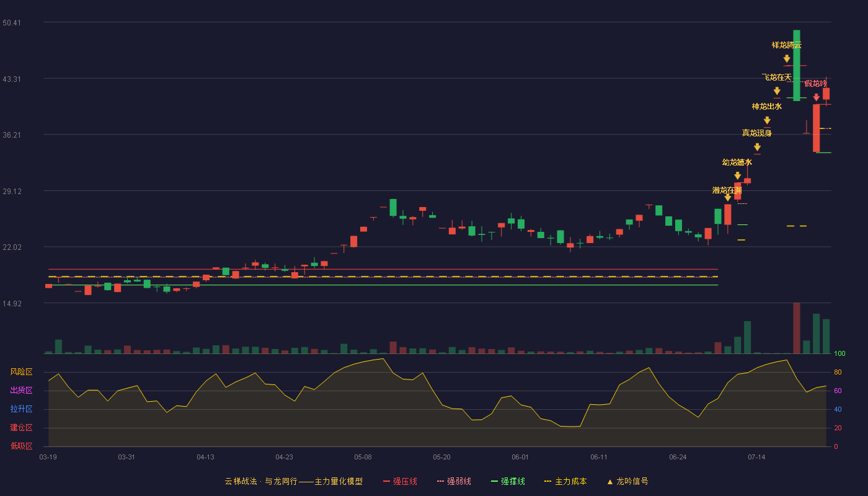Select the 潜龙在渊 signal label
The width and height of the screenshot is (868, 496).
(x=727, y=190)
